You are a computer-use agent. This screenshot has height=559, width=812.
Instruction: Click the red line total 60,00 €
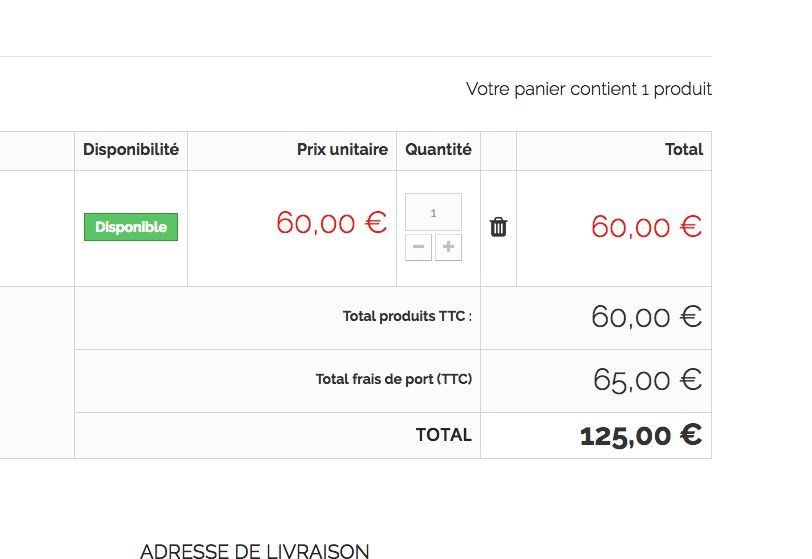point(646,227)
